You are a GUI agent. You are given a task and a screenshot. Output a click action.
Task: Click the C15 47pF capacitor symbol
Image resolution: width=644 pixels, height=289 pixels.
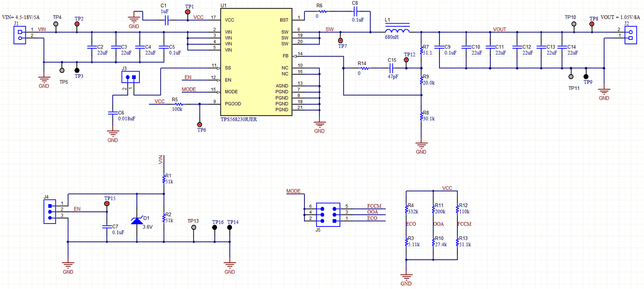pos(391,68)
